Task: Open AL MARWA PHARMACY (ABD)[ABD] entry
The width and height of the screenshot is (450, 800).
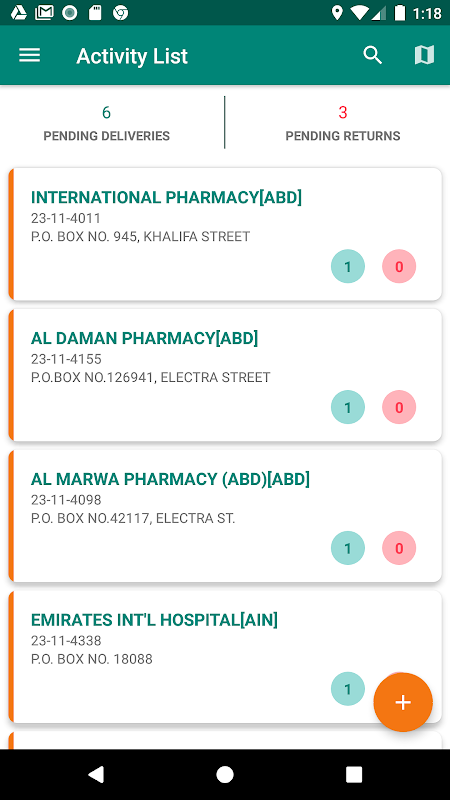Action: [225, 516]
